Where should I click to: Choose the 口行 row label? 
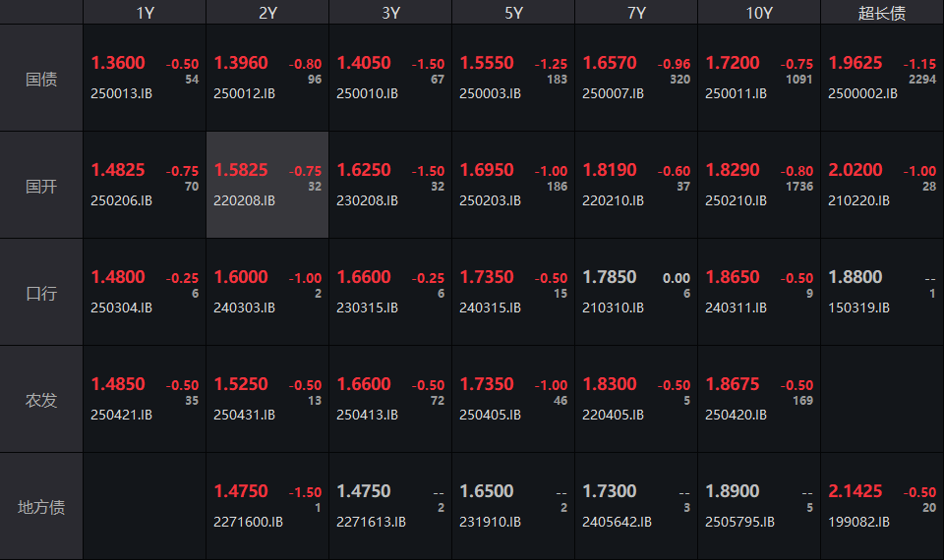coord(41,293)
